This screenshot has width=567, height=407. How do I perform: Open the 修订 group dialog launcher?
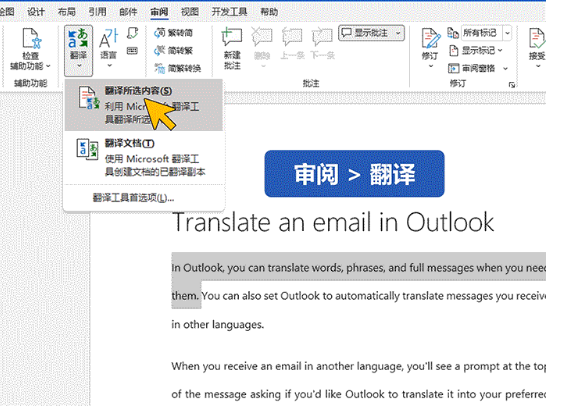point(512,85)
